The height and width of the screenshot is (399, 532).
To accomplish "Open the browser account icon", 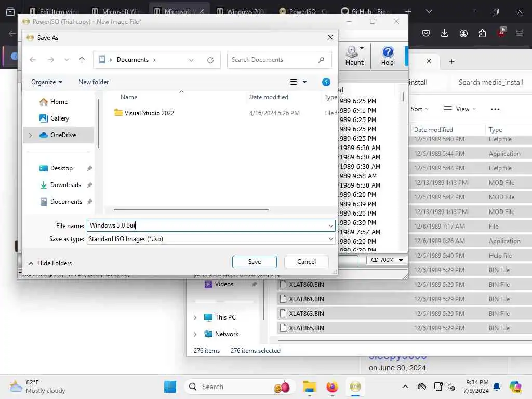I will point(463,33).
